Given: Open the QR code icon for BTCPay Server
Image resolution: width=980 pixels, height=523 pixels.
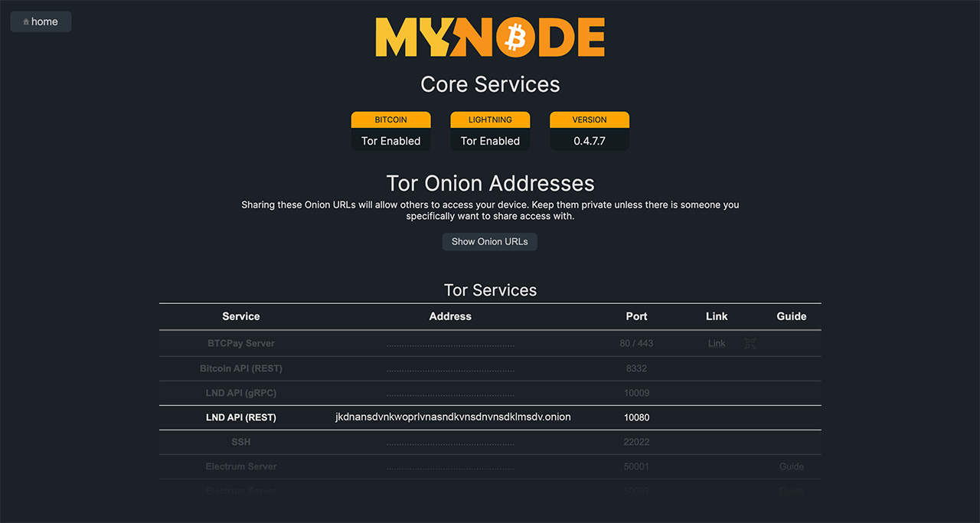Looking at the screenshot, I should (x=750, y=343).
